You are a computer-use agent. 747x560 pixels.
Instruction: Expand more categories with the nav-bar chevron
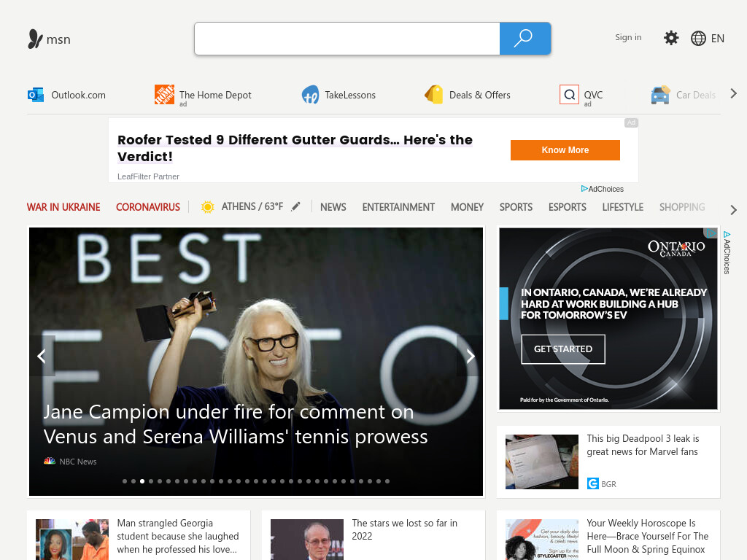pyautogui.click(x=734, y=210)
